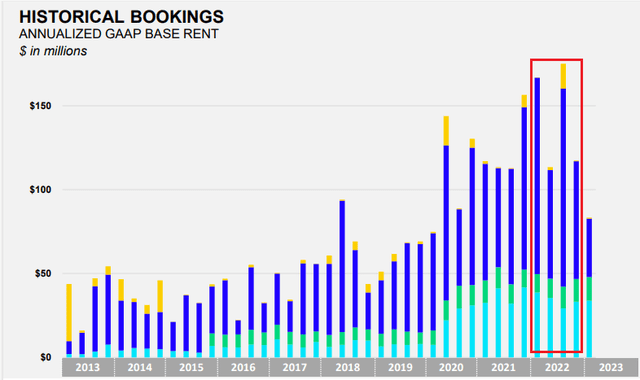Click the only bar above 2023
This screenshot has height=380, width=640.
pos(589,288)
